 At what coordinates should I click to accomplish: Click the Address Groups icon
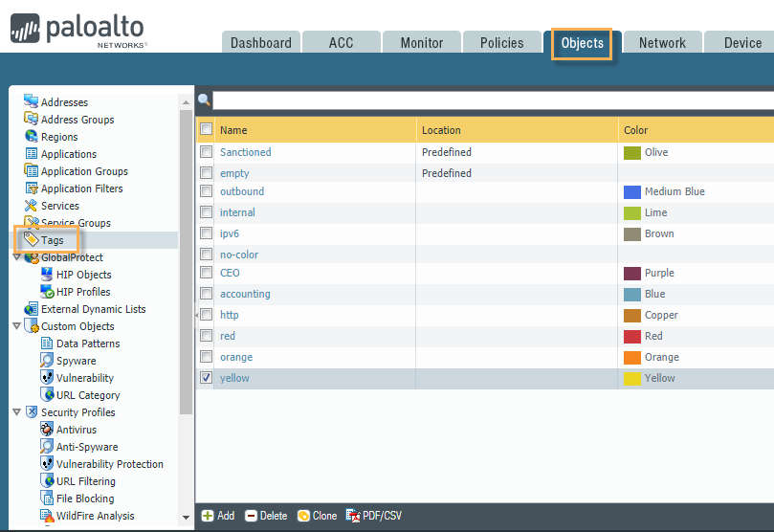point(32,119)
